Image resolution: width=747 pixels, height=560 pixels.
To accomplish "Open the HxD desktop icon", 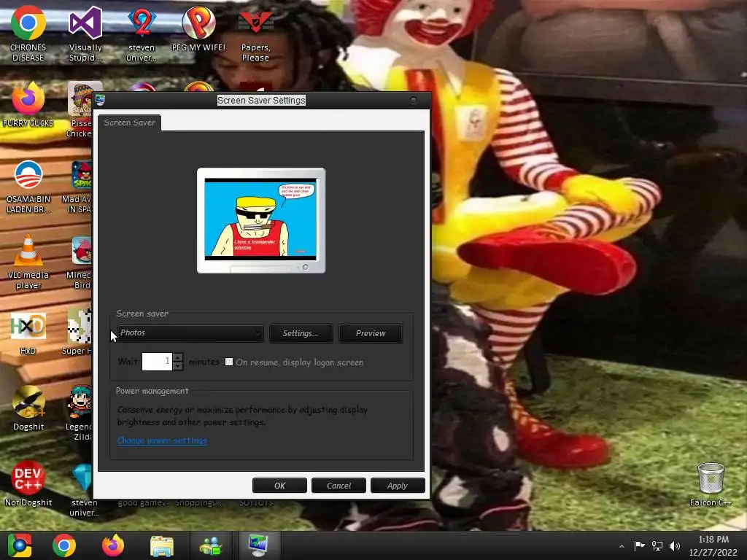I will 28,333.
